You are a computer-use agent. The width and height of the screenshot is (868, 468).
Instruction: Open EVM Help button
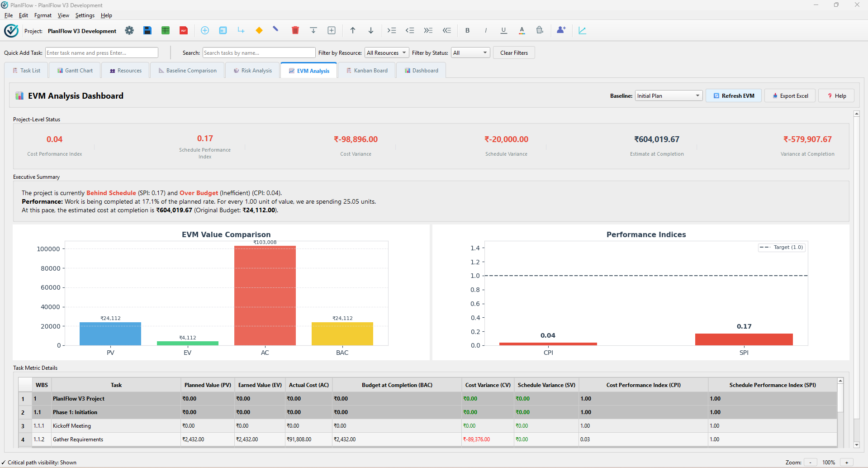836,96
